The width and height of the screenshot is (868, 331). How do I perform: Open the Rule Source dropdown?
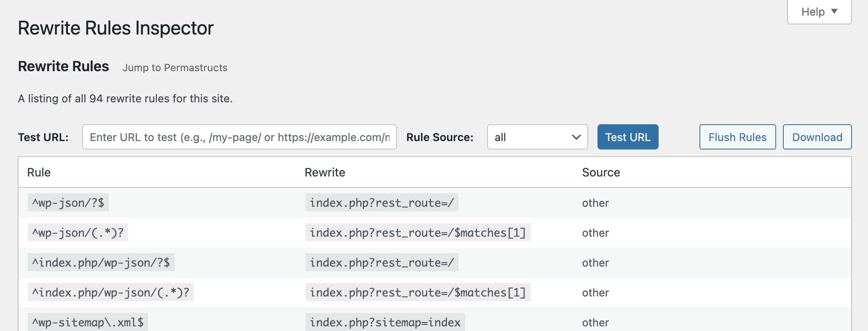(537, 137)
